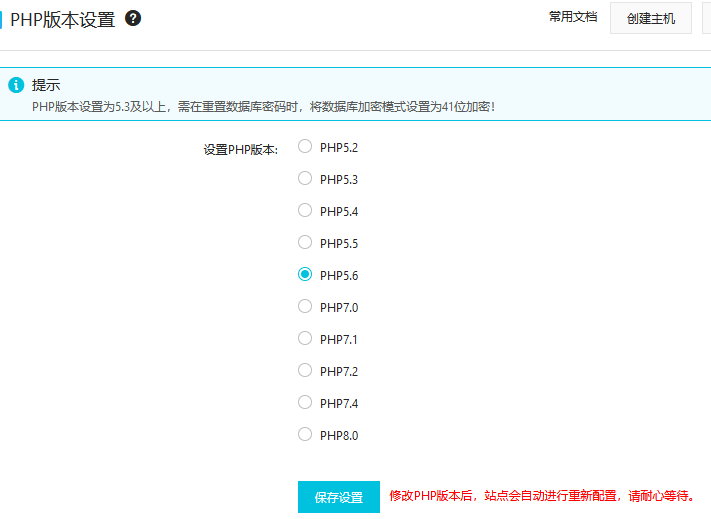The height and width of the screenshot is (519, 711).
Task: Click the PHP版本设置 page title
Action: pos(63,19)
